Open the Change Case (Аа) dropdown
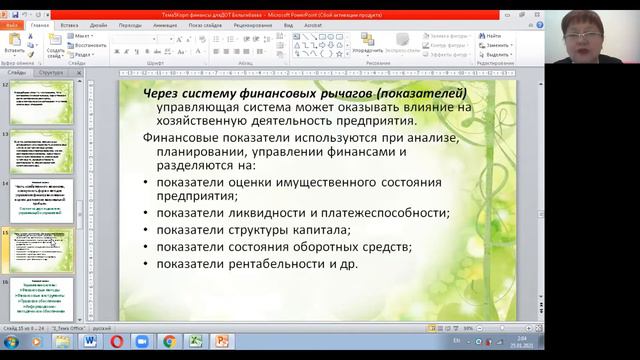 tap(182, 52)
